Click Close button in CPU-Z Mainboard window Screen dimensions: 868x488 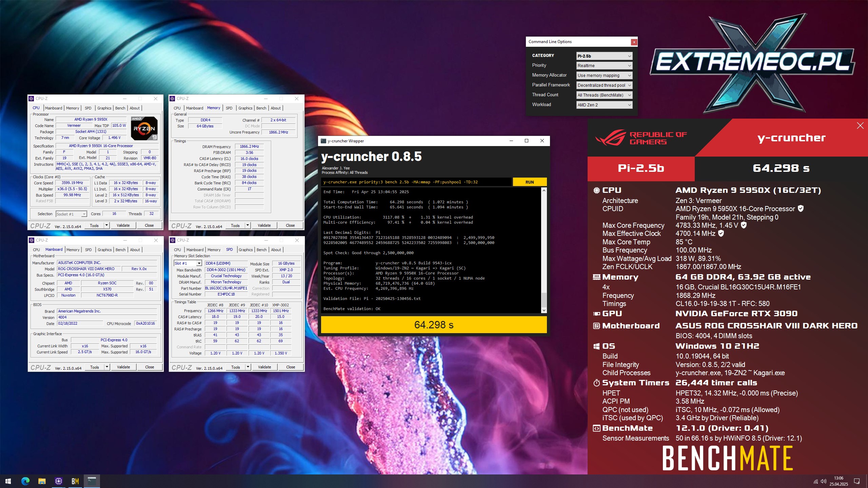[150, 367]
